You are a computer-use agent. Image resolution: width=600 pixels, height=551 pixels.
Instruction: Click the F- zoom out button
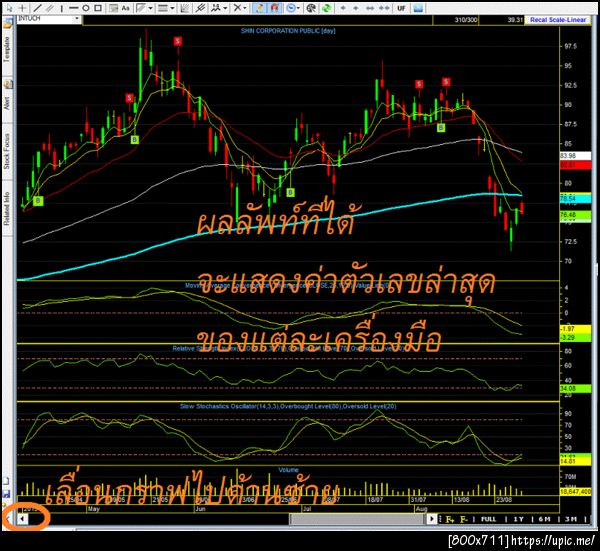pyautogui.click(x=464, y=519)
